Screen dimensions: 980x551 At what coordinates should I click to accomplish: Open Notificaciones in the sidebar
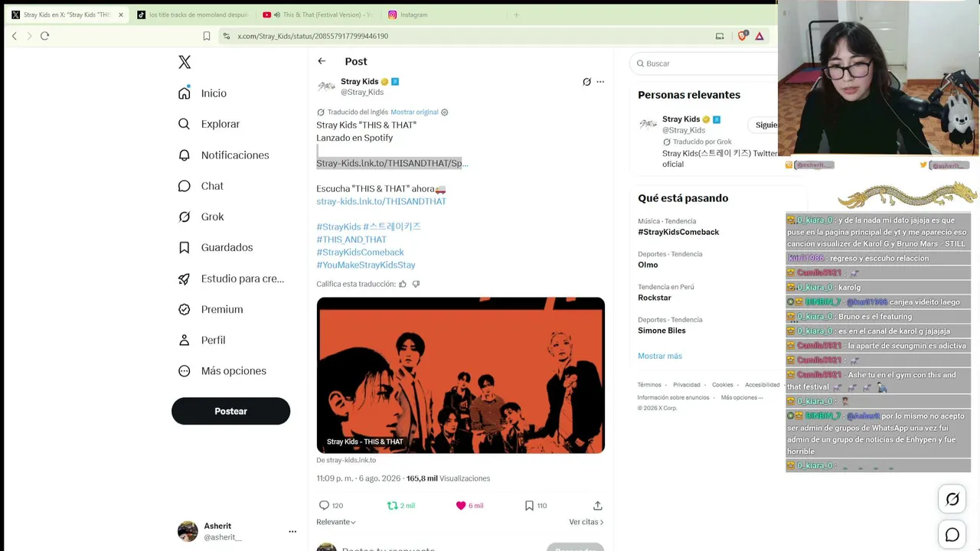[x=224, y=155]
